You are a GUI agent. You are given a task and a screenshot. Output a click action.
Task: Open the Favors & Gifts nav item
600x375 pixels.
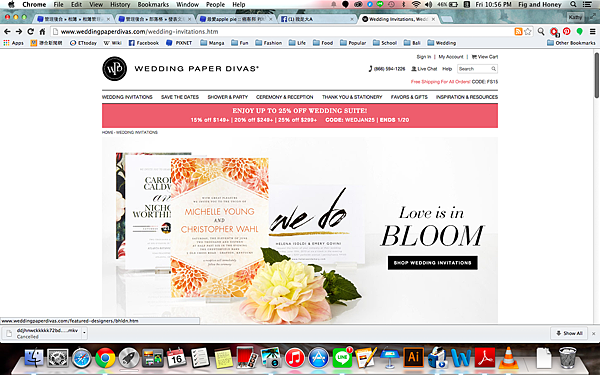pyautogui.click(x=409, y=97)
